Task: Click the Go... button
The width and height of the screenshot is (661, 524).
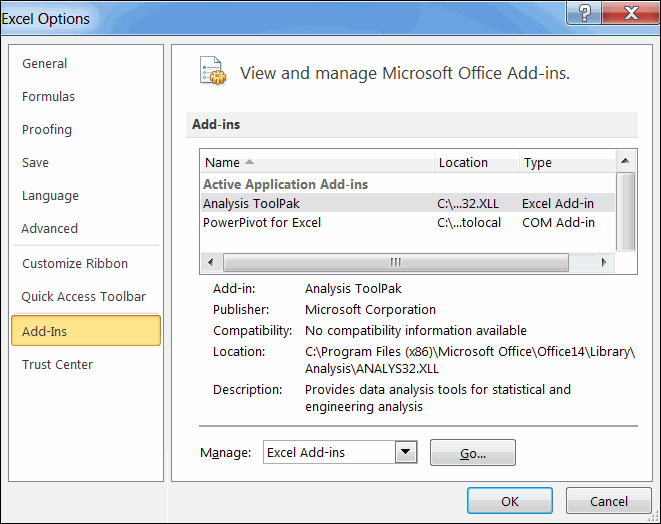Action: tap(472, 453)
